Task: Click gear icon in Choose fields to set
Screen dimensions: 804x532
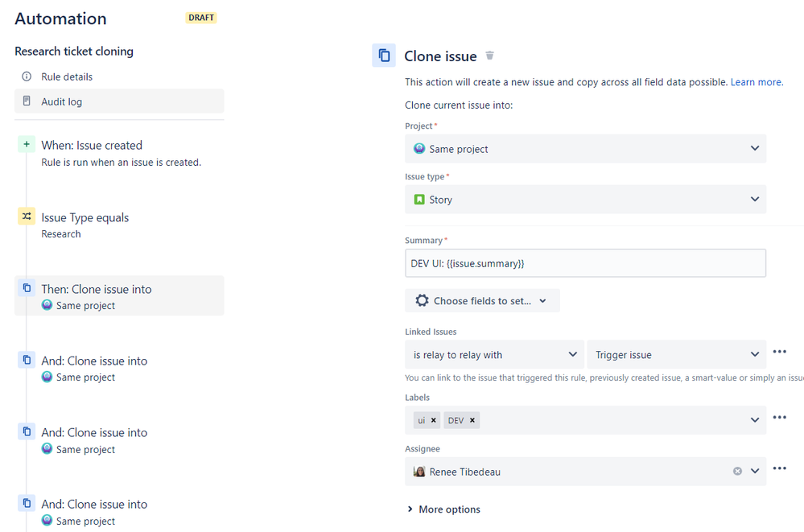Action: pyautogui.click(x=422, y=301)
